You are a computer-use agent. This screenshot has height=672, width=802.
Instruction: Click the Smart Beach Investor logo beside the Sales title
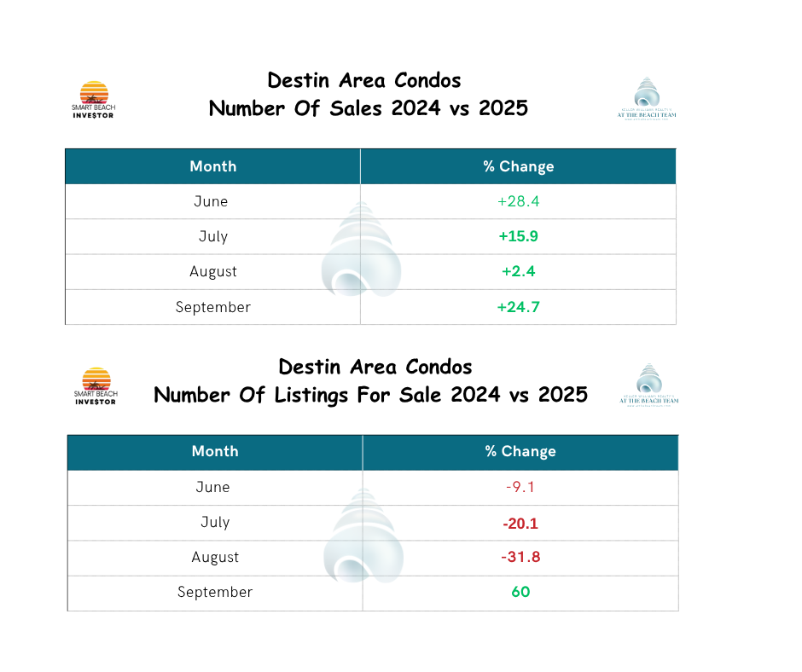93,99
